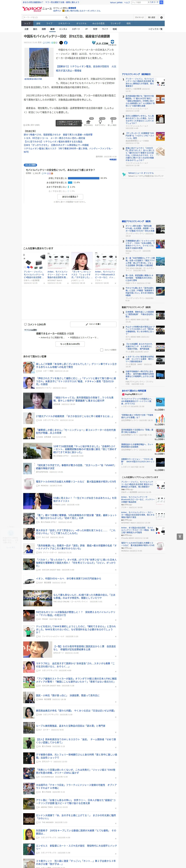The width and height of the screenshot is (186, 868).
Task: Click the 記事に関する報告 report icon link
Action: (x=31, y=125)
